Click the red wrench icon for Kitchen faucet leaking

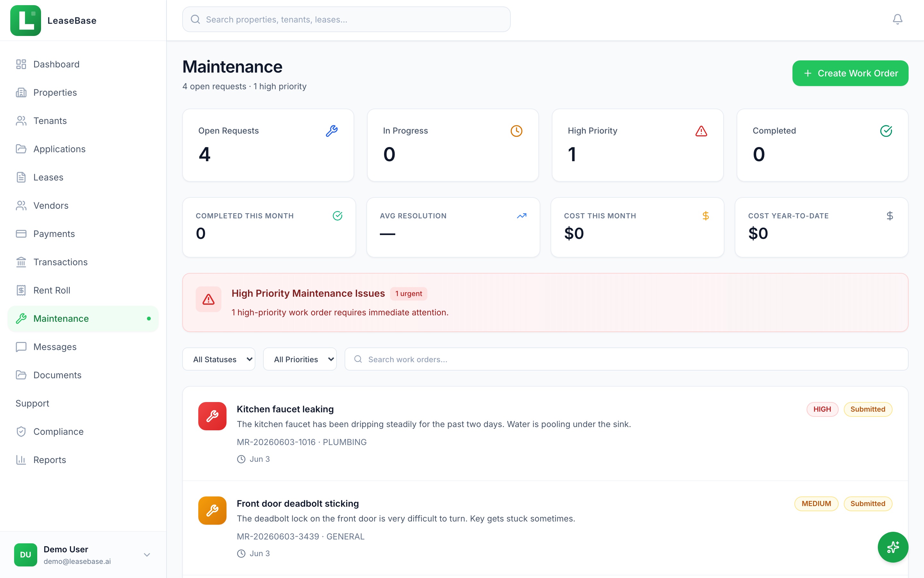212,416
